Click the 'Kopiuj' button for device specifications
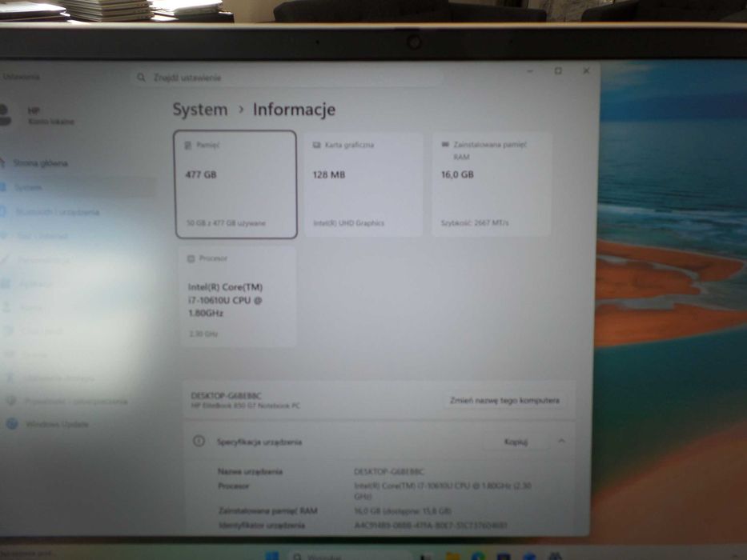Viewport: 747px width, 560px height. (x=516, y=442)
